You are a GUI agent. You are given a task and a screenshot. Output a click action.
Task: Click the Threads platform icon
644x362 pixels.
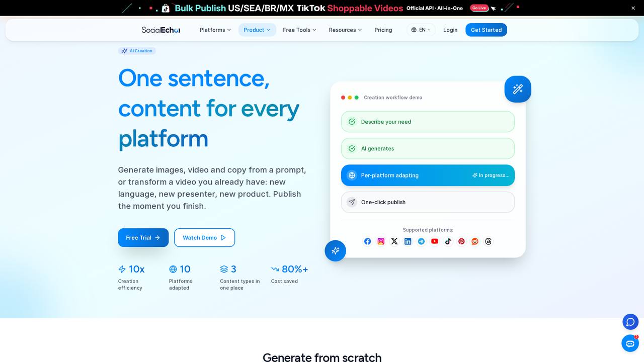click(x=489, y=241)
